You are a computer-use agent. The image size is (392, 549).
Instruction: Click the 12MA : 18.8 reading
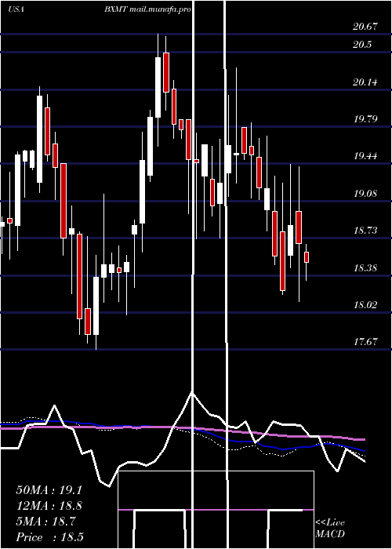click(49, 506)
